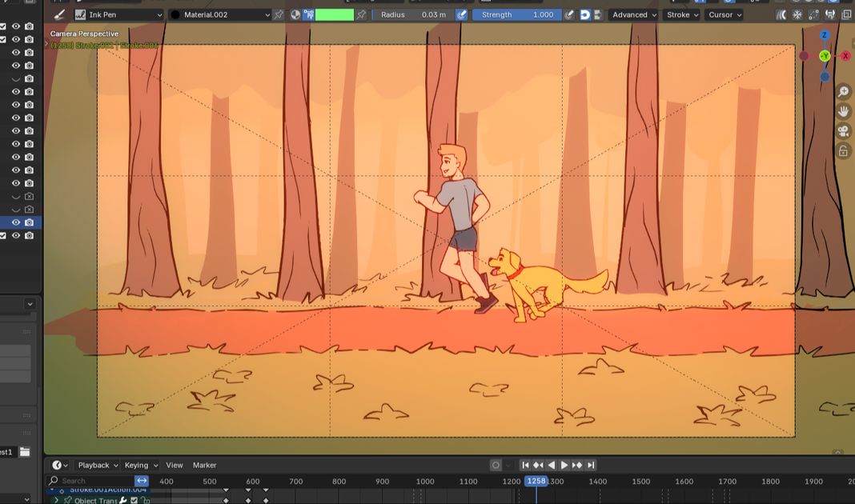
Task: Uncheck checkbox in topmost visible outliner row
Action: (2, 26)
